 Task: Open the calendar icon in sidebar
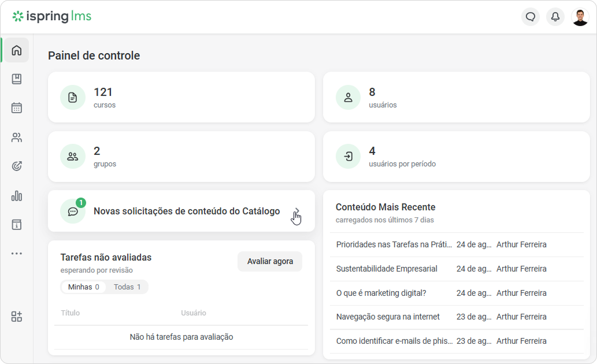tap(16, 107)
